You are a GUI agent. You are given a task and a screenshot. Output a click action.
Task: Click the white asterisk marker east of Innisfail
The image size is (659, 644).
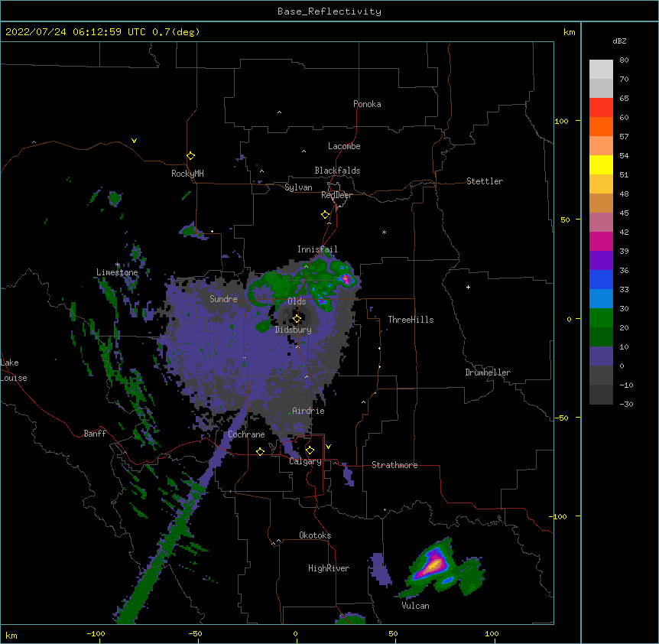(384, 232)
